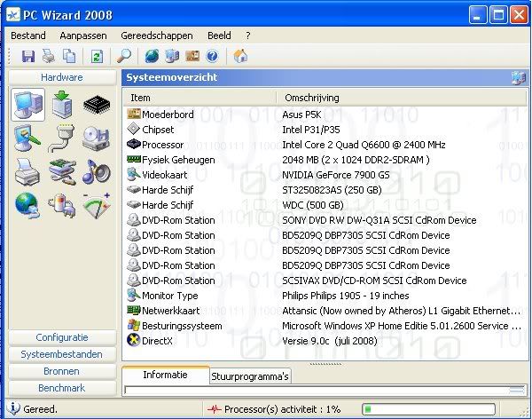Image resolution: width=532 pixels, height=419 pixels.
Task: Select the Mainboard icon with green arrow
Action: point(62,105)
